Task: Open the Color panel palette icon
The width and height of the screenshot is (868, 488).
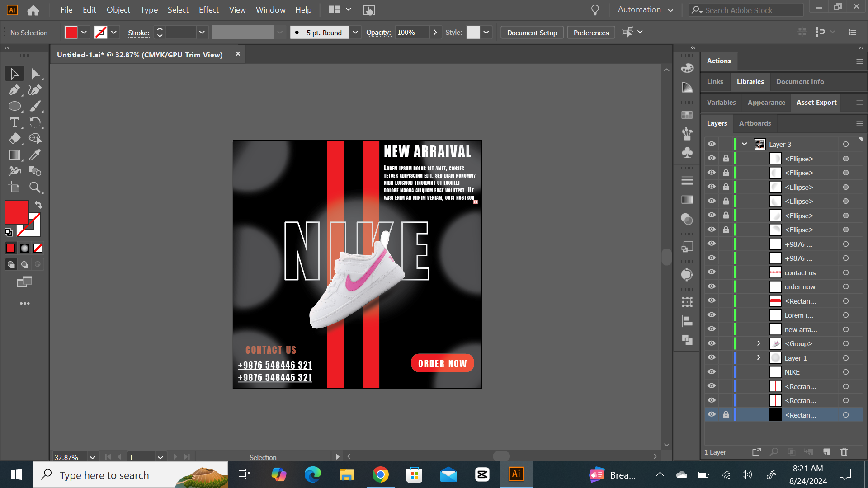Action: coord(687,68)
